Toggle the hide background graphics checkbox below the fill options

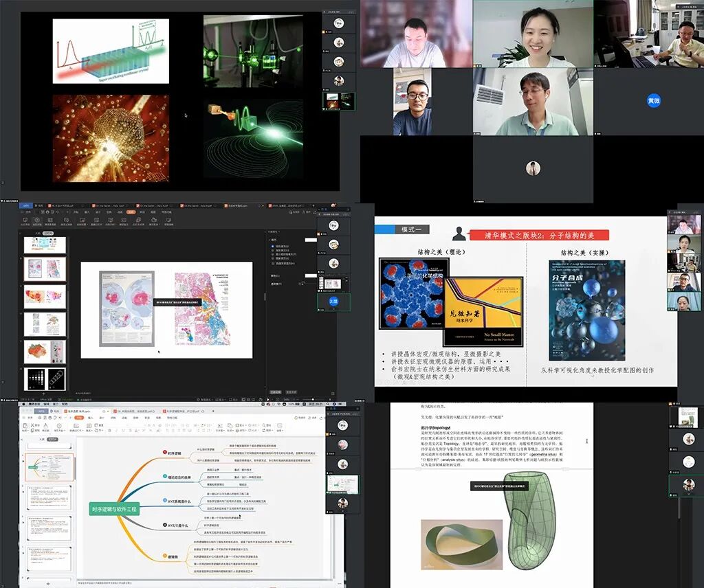click(x=272, y=263)
